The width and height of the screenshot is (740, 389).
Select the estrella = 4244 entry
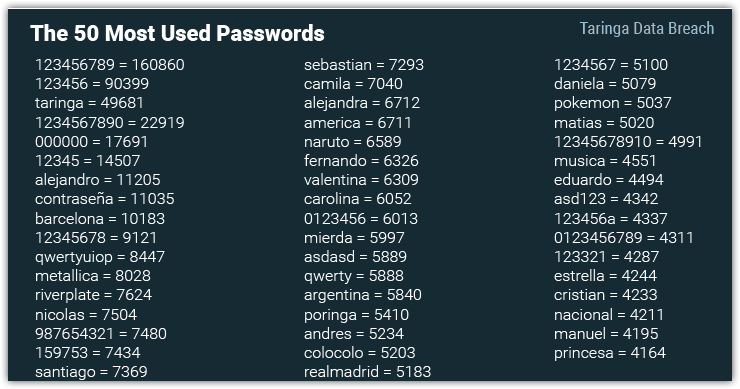605,276
